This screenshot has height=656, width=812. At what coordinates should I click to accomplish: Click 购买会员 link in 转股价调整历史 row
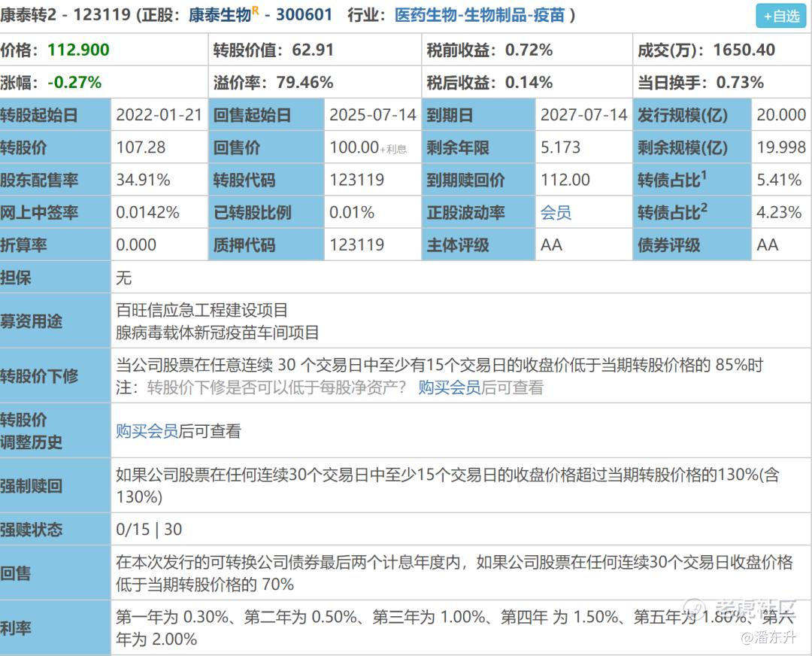(147, 430)
